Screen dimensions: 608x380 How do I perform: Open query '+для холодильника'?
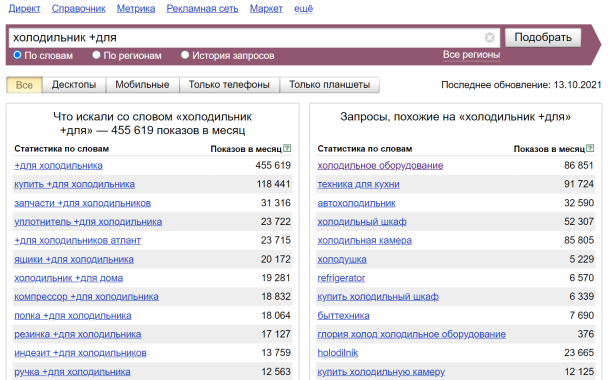(x=59, y=166)
